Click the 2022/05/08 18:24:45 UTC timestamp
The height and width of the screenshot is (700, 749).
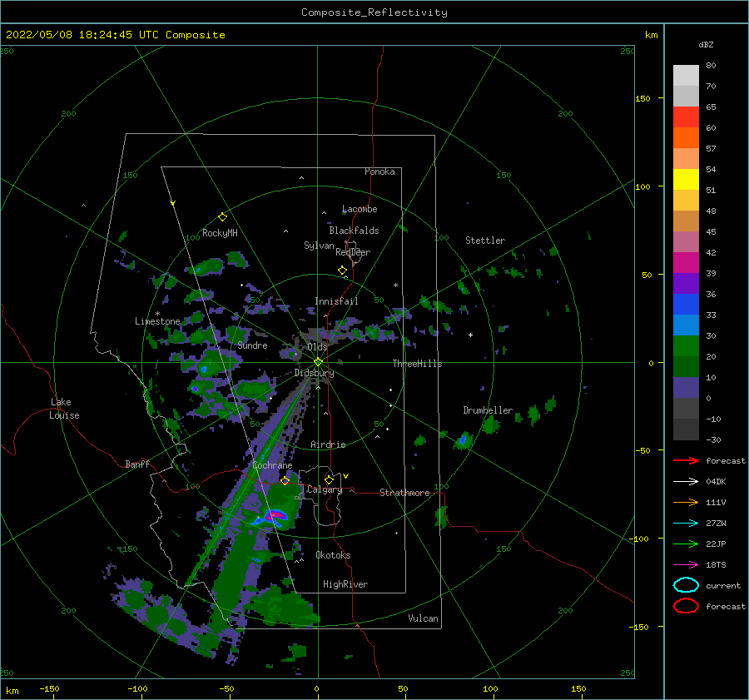click(115, 35)
